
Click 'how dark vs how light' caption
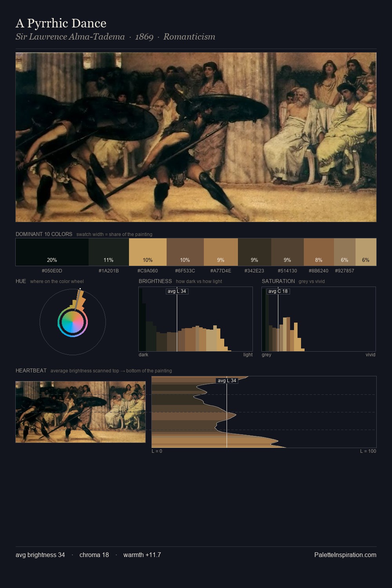[x=199, y=281]
